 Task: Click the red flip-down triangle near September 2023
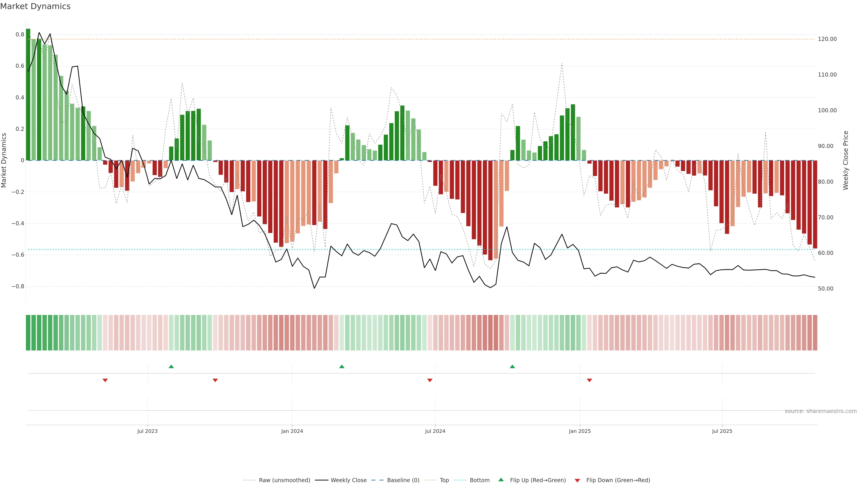coord(215,380)
